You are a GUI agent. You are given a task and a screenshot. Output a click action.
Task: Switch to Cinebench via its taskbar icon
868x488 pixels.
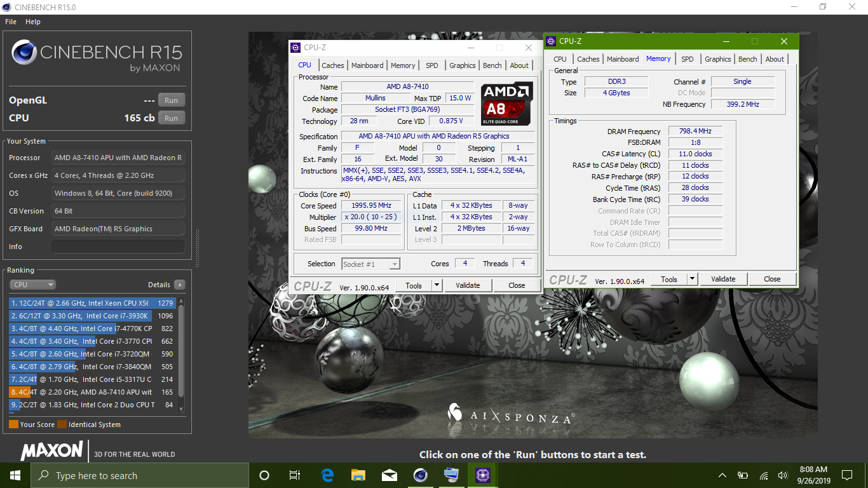point(420,475)
